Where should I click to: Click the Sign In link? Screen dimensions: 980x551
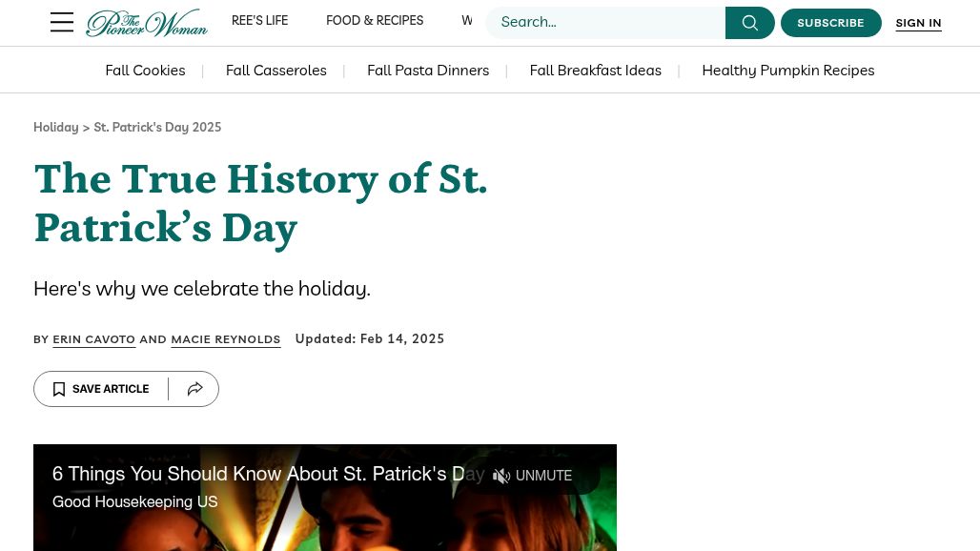(918, 23)
